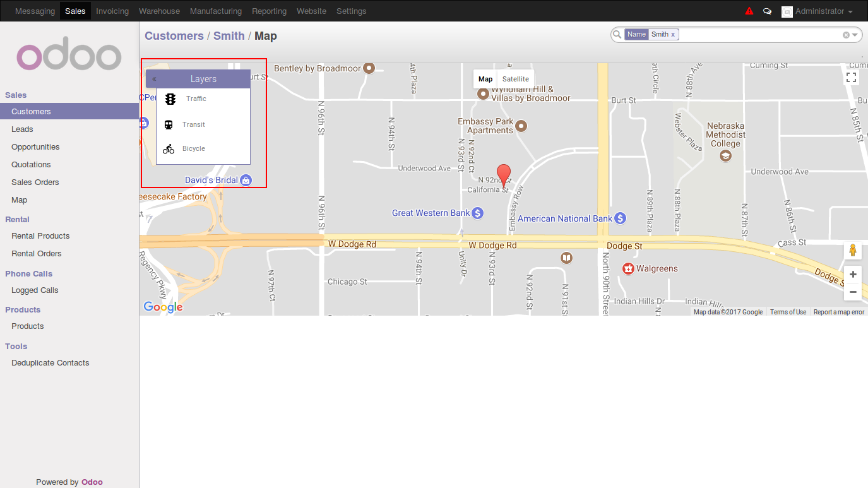The image size is (868, 488).
Task: Click Report a map error link
Action: [839, 312]
